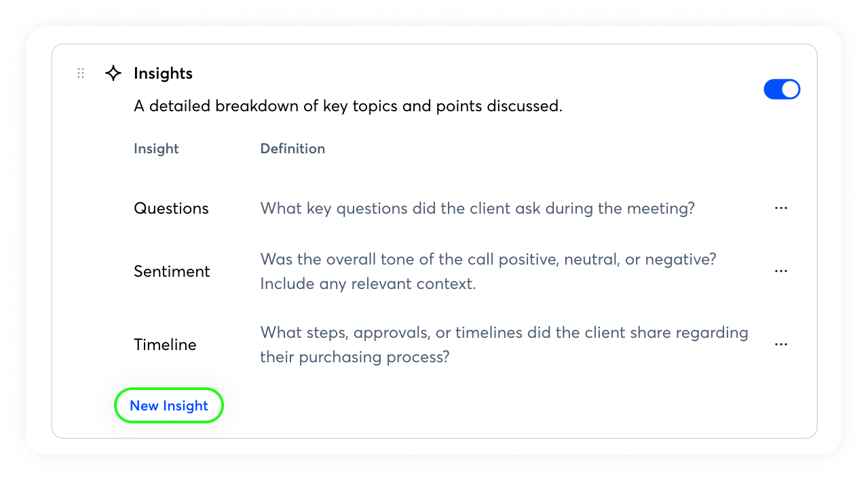This screenshot has width=868, height=481.
Task: Click the Insights sparkle star icon
Action: (113, 73)
